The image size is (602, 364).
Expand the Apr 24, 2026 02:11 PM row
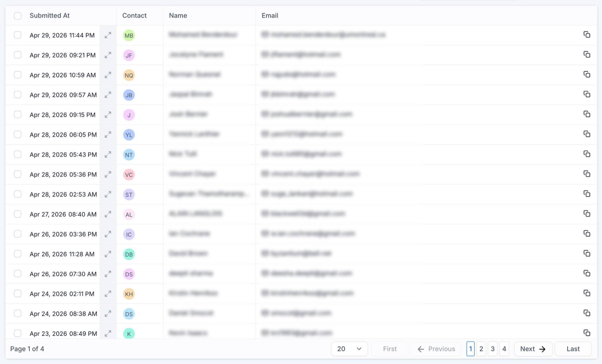[108, 294]
